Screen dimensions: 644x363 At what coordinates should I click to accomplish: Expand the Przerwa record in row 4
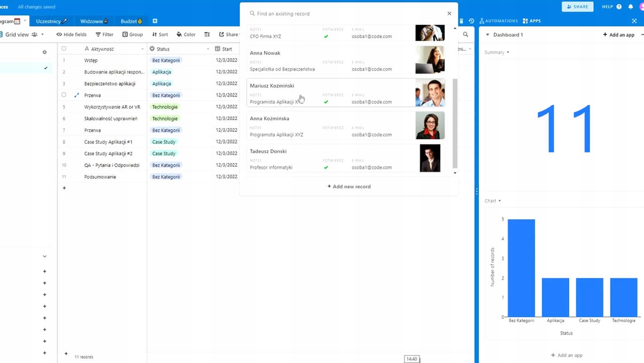(76, 95)
